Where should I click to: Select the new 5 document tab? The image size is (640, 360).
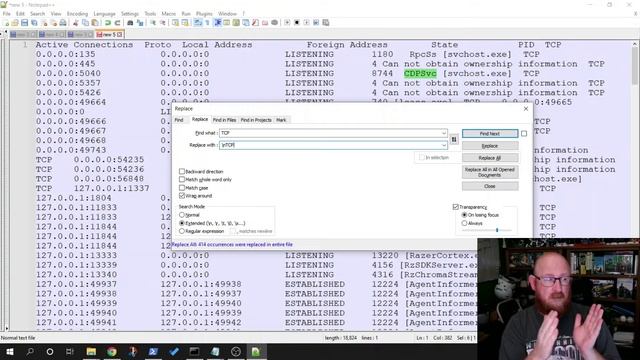pos(109,35)
